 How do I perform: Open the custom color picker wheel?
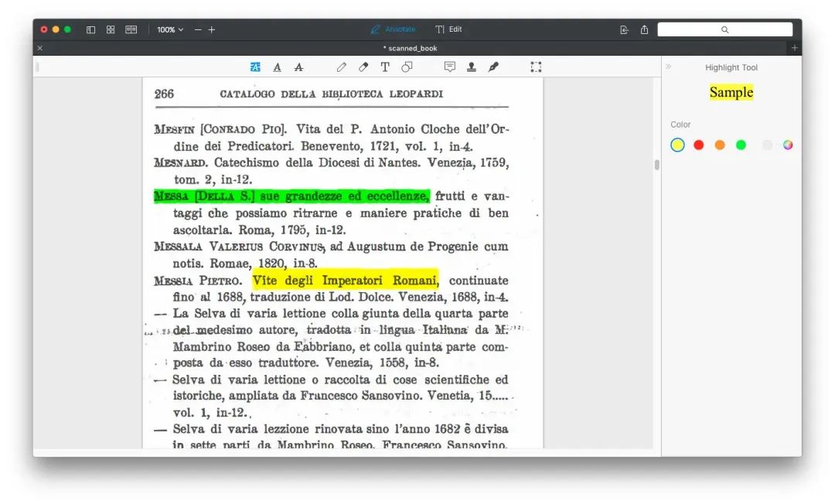tap(788, 145)
